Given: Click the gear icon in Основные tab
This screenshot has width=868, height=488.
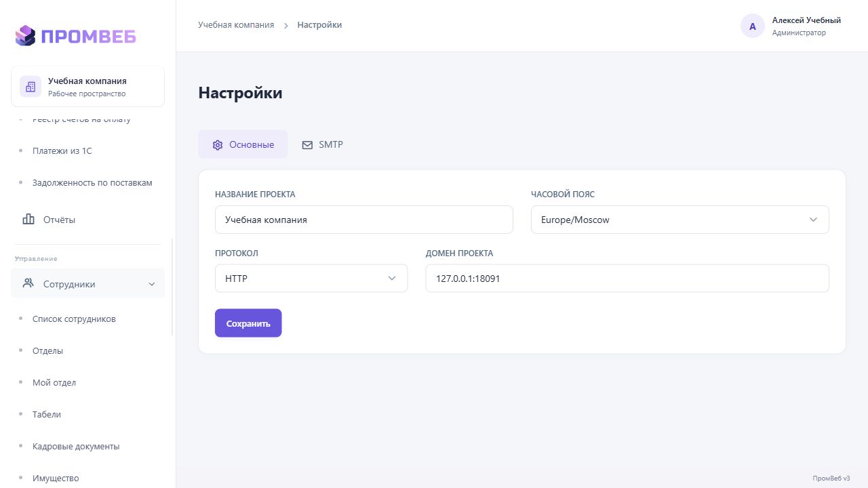Looking at the screenshot, I should coord(218,145).
